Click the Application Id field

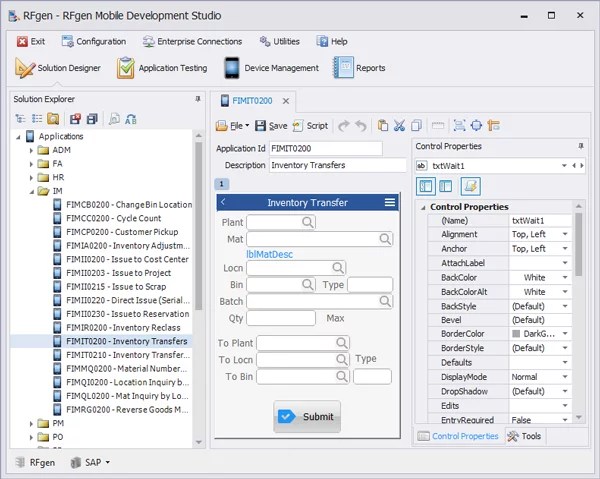coord(326,148)
